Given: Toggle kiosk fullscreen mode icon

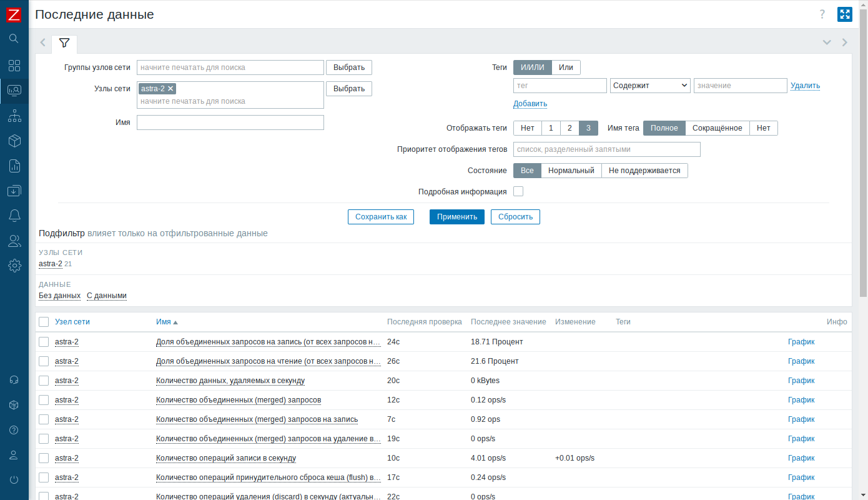Looking at the screenshot, I should click(844, 14).
